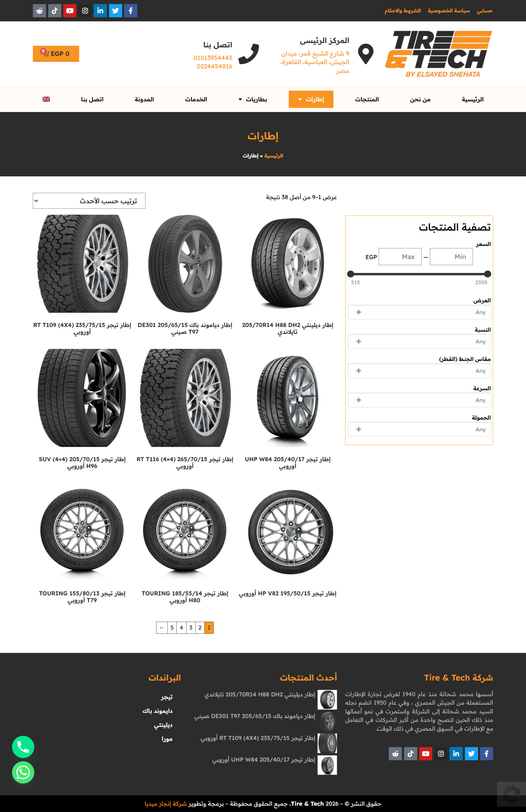Click the green floating phone call button
Screen dimensions: 526x812
[x=23, y=747]
